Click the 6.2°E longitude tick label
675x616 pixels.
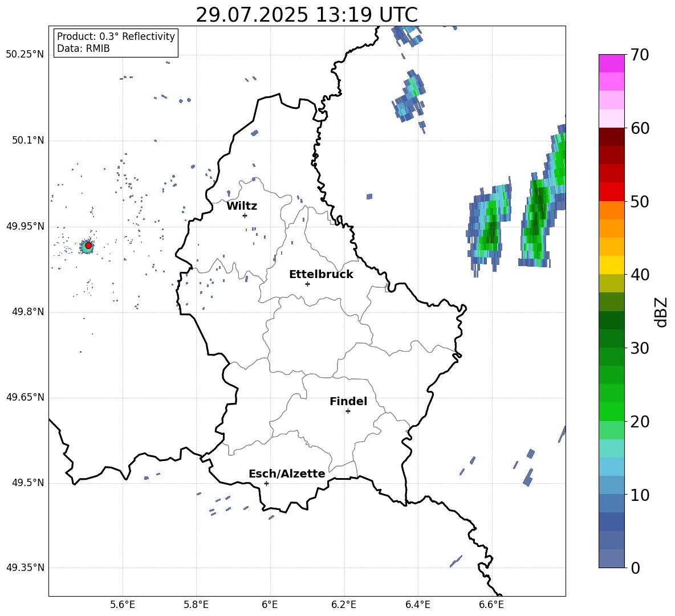click(x=344, y=605)
